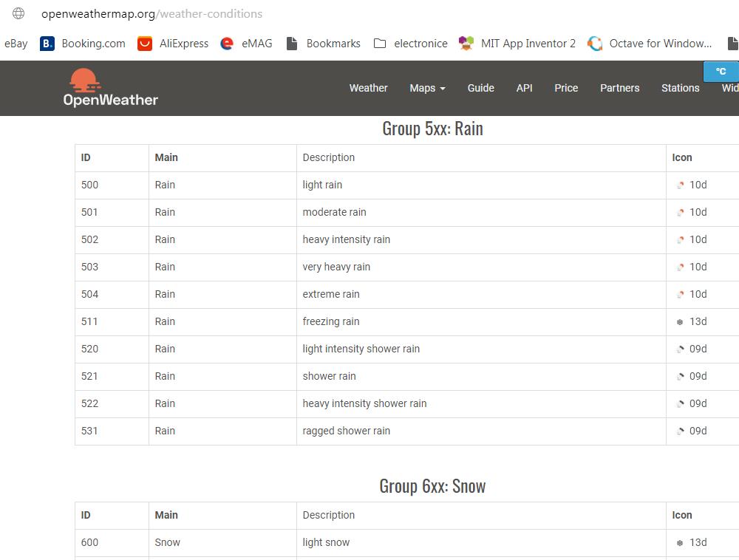739x560 pixels.
Task: Open the Weather nav item
Action: pyautogui.click(x=369, y=88)
